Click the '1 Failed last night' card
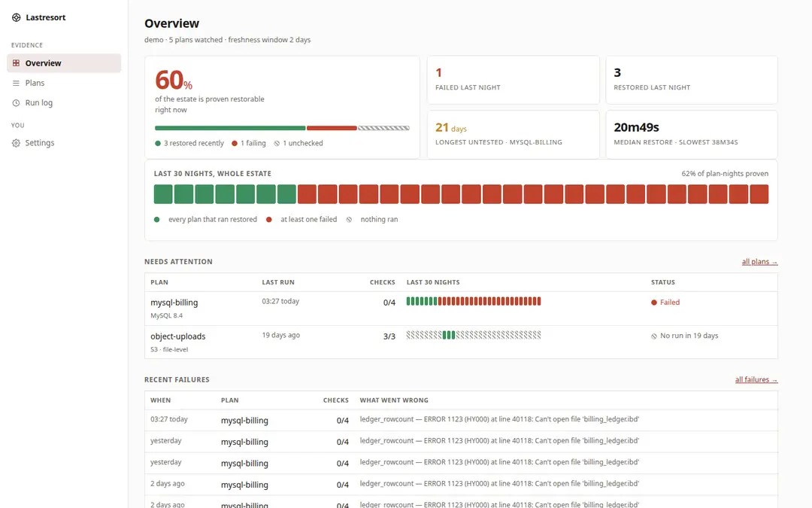This screenshot has height=508, width=812. 514,81
